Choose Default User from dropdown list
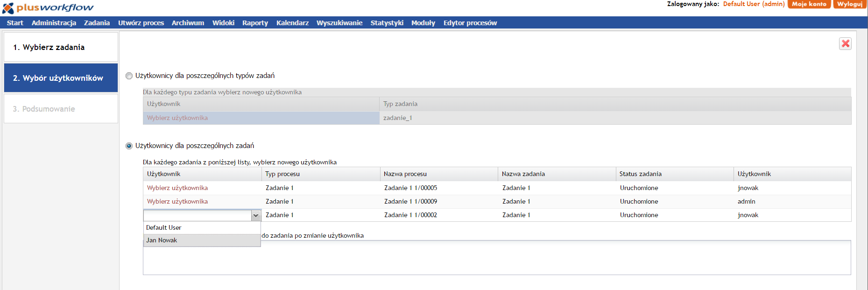Viewport: 868px width, 290px height. click(202, 228)
